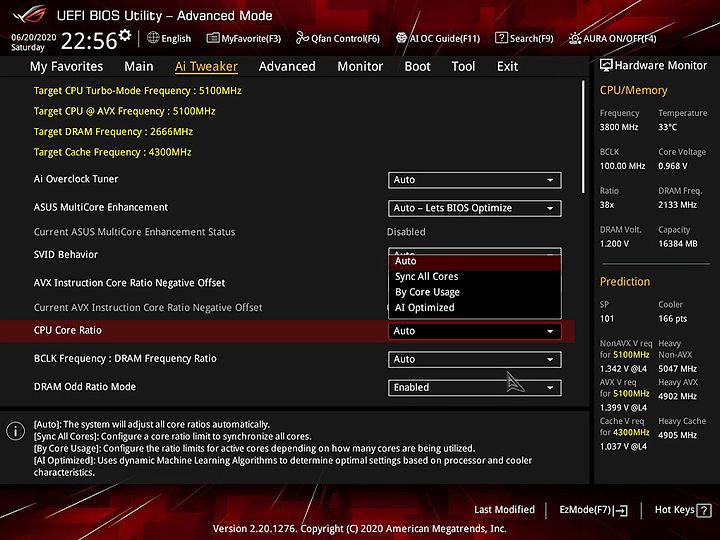This screenshot has width=720, height=540.
Task: Switch to Main tab
Action: click(x=139, y=67)
